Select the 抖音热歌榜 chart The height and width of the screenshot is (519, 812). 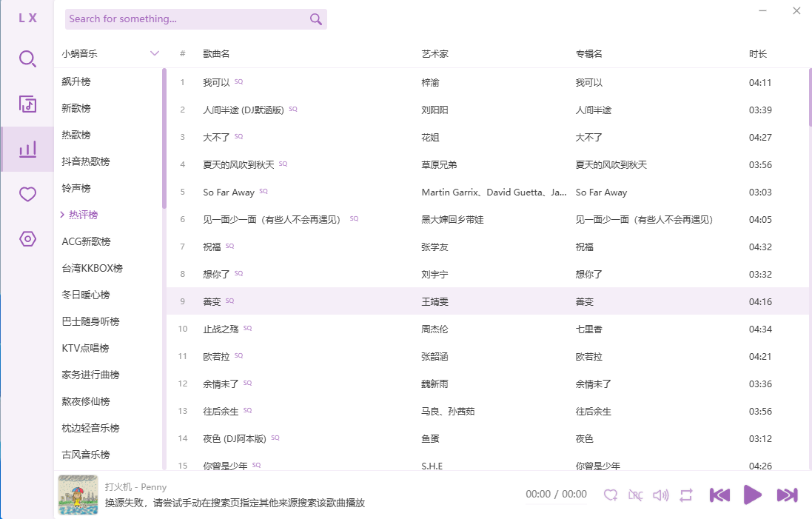coord(86,161)
